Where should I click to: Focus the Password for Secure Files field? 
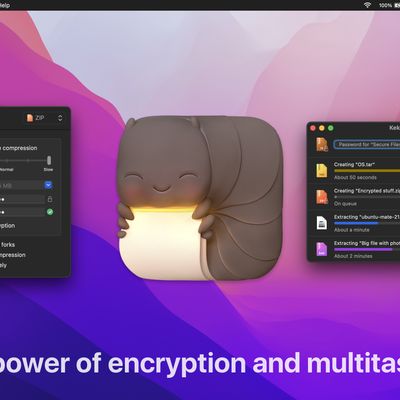367,145
